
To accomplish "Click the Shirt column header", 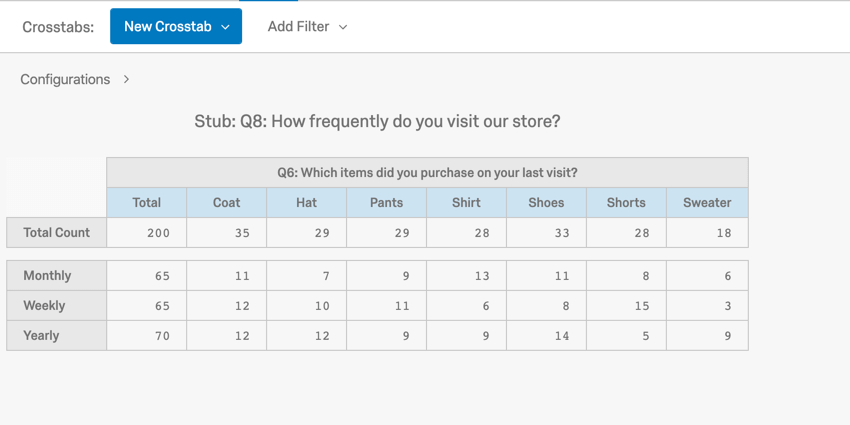I will [x=466, y=202].
